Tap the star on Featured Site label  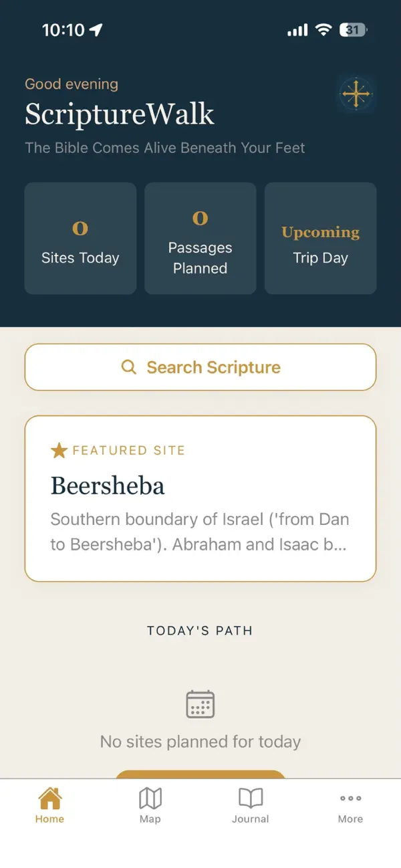click(x=59, y=450)
